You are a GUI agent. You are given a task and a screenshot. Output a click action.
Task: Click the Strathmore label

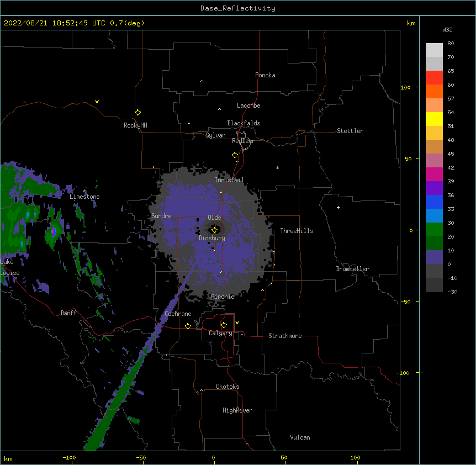[x=285, y=336]
